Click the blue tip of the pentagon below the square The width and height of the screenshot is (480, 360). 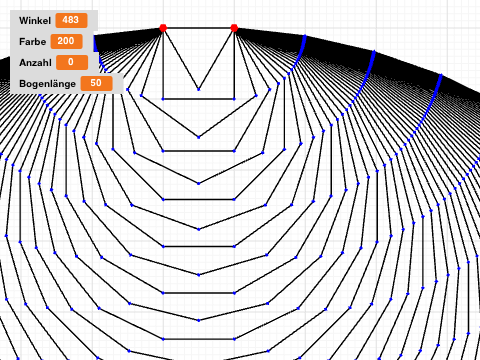coord(199,137)
